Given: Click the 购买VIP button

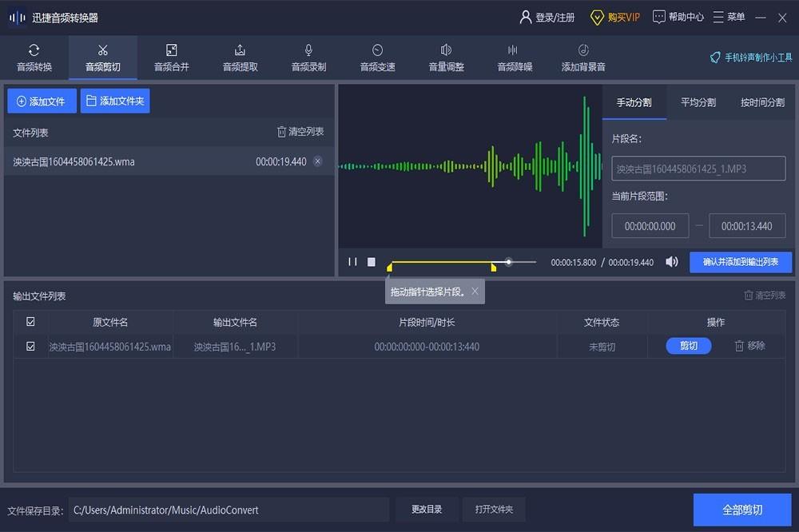Looking at the screenshot, I should (x=615, y=18).
